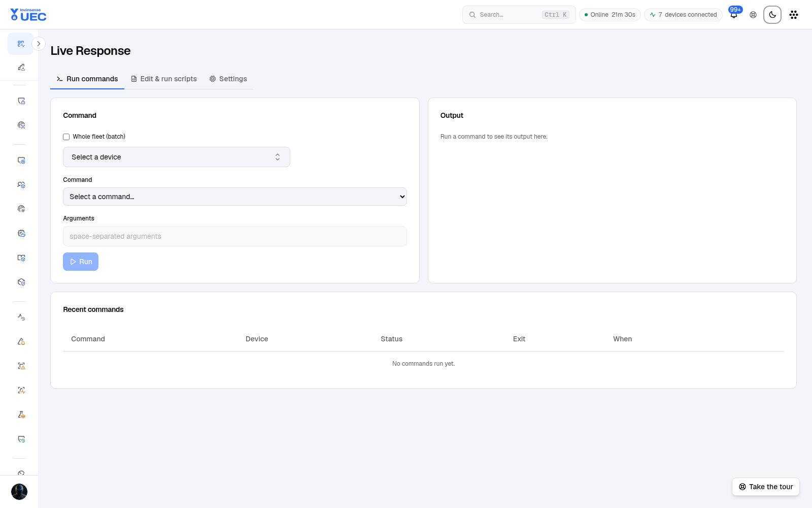This screenshot has width=812, height=508.
Task: Open the Select a command dropdown
Action: [x=235, y=197]
